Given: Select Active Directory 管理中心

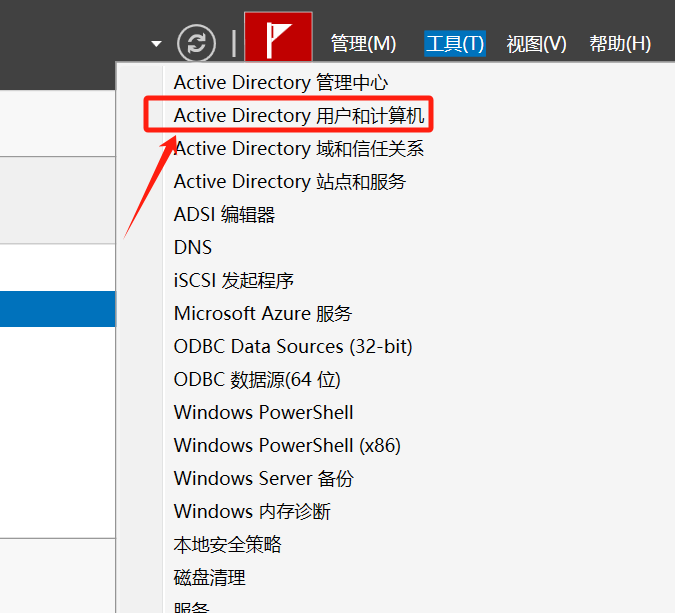Looking at the screenshot, I should point(281,83).
